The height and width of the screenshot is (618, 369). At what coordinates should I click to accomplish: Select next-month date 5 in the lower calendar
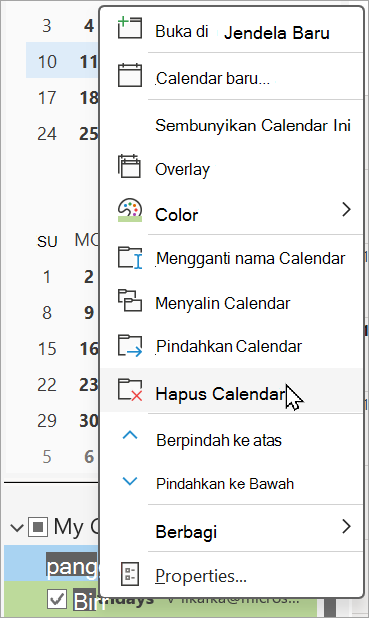[47, 456]
